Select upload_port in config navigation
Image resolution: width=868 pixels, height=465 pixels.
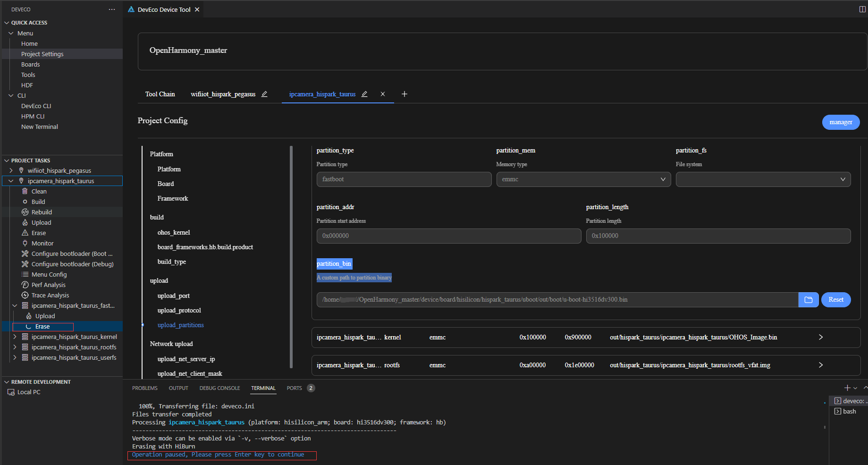click(x=174, y=296)
